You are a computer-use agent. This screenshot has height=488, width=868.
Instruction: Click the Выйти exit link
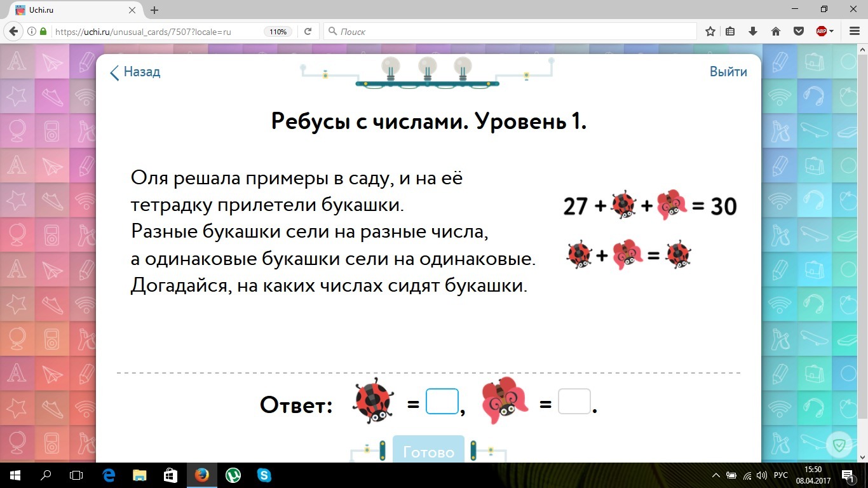pos(728,72)
